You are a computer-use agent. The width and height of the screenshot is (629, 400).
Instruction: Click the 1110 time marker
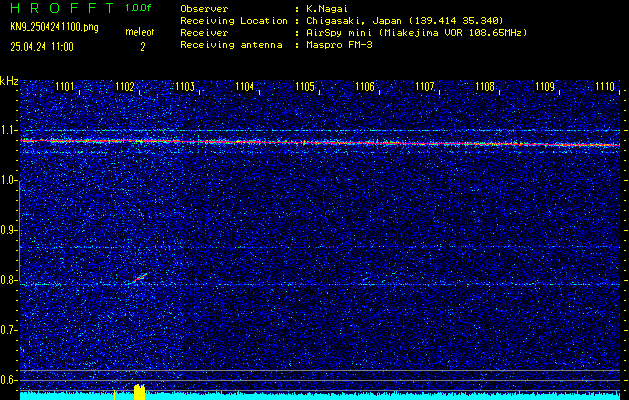(605, 86)
